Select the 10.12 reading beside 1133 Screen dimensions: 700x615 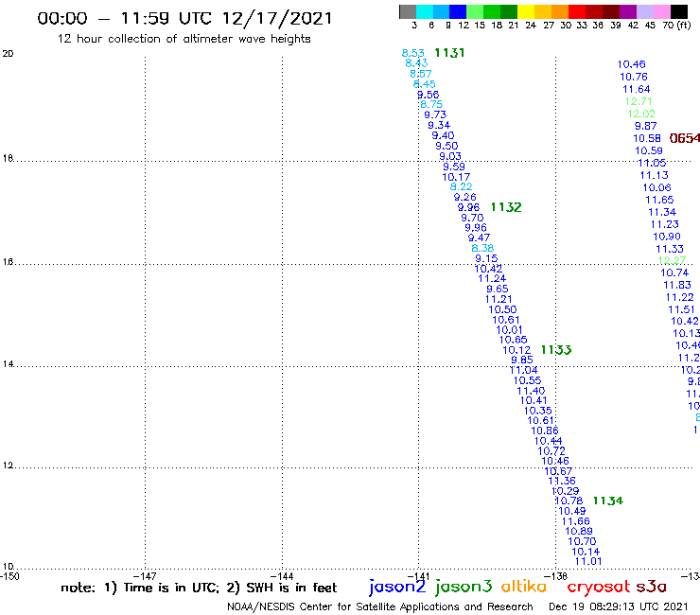(517, 351)
